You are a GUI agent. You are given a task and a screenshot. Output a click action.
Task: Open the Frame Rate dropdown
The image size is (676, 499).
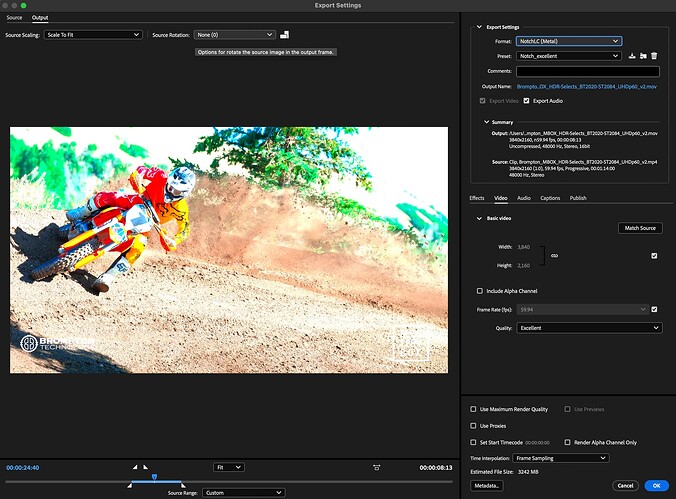pyautogui.click(x=582, y=310)
